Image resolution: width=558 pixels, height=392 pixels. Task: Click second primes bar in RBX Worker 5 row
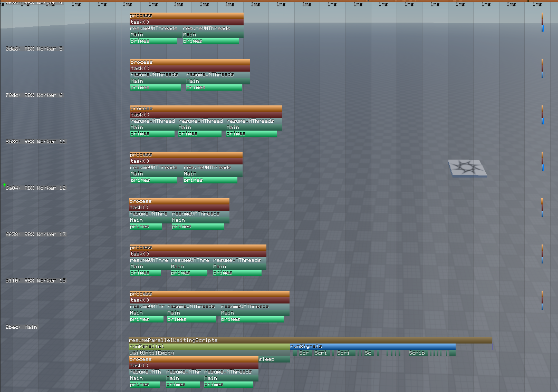pos(214,87)
